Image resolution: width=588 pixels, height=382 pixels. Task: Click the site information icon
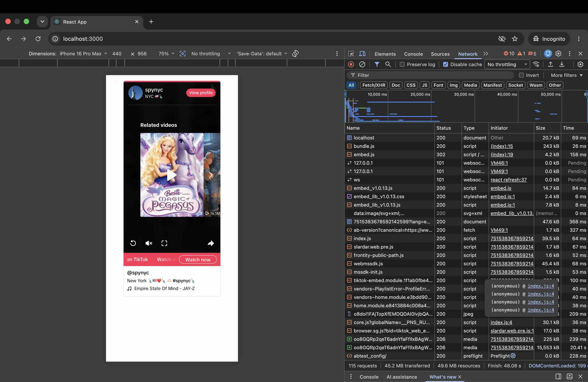point(55,39)
